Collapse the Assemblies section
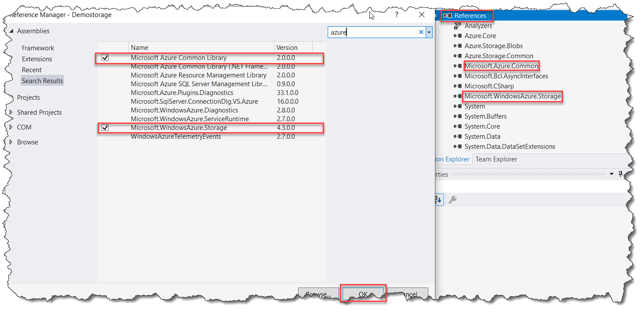 [x=10, y=31]
